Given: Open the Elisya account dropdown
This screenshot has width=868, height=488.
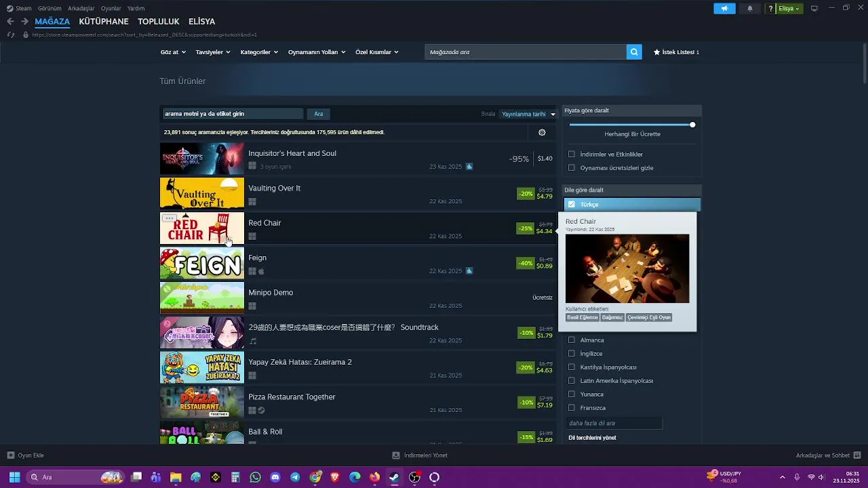Looking at the screenshot, I should 789,8.
